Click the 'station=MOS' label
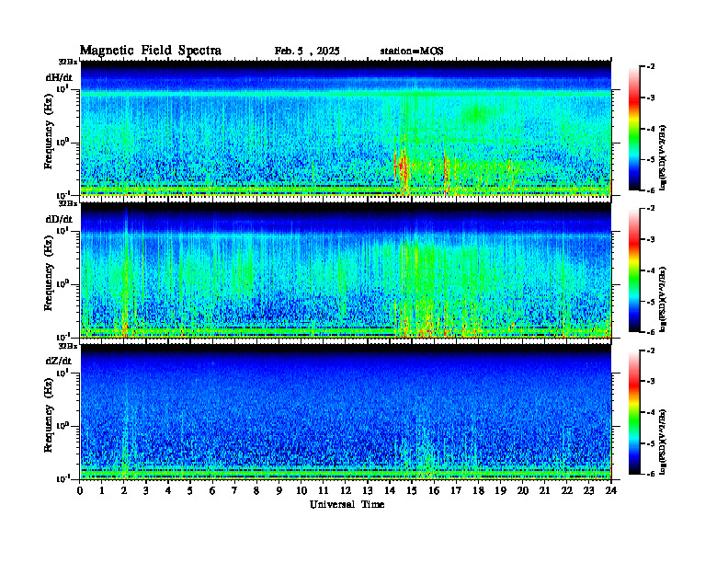This screenshot has width=728, height=563. tap(412, 52)
